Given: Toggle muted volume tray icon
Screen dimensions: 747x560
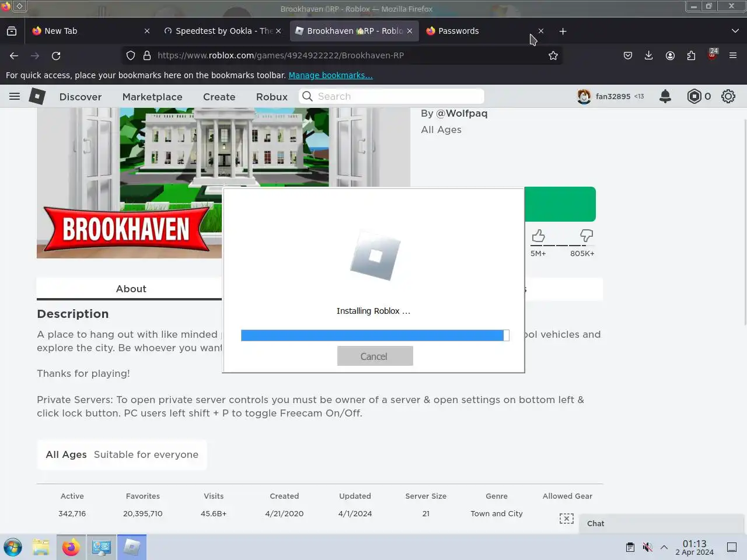Looking at the screenshot, I should click(x=647, y=547).
